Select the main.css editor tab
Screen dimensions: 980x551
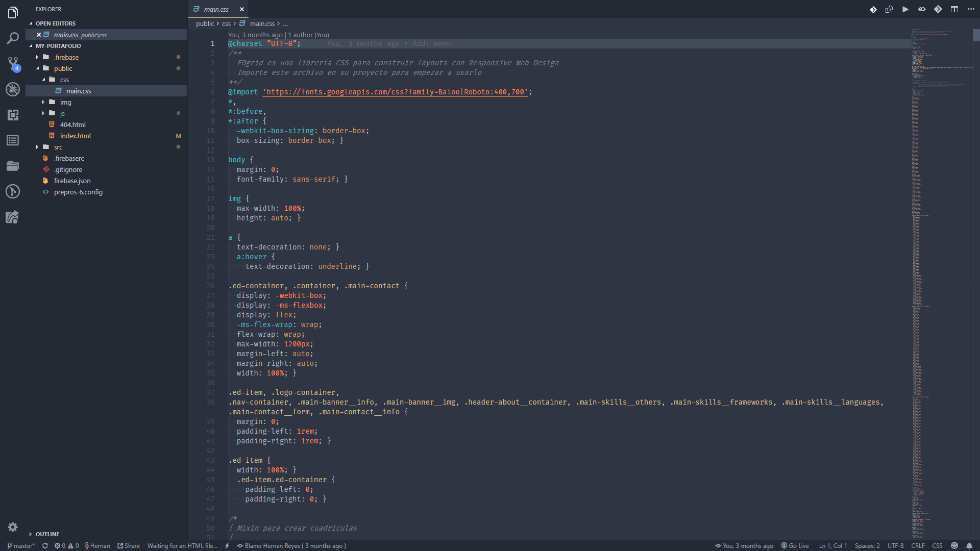click(216, 9)
